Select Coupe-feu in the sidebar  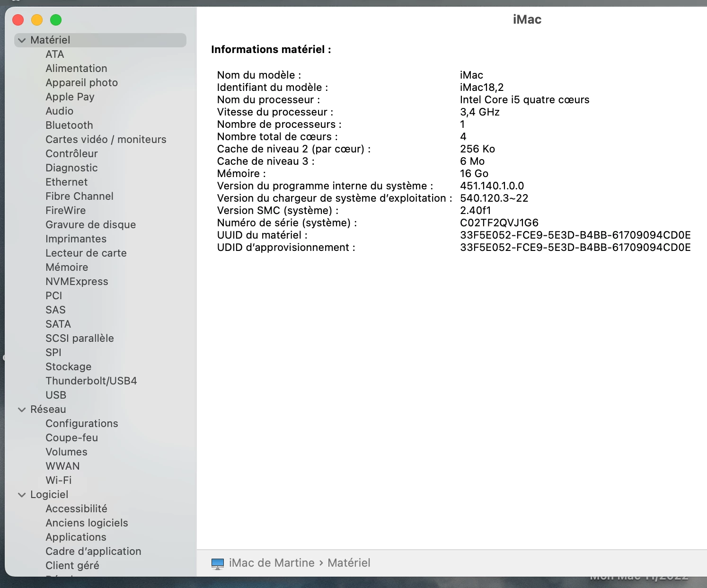click(72, 438)
